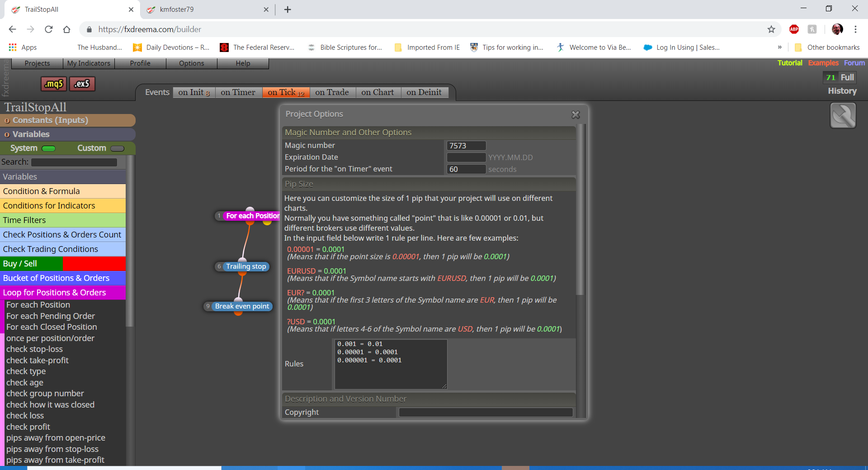Click the Copyright input field
This screenshot has height=470, width=868.
pos(486,413)
